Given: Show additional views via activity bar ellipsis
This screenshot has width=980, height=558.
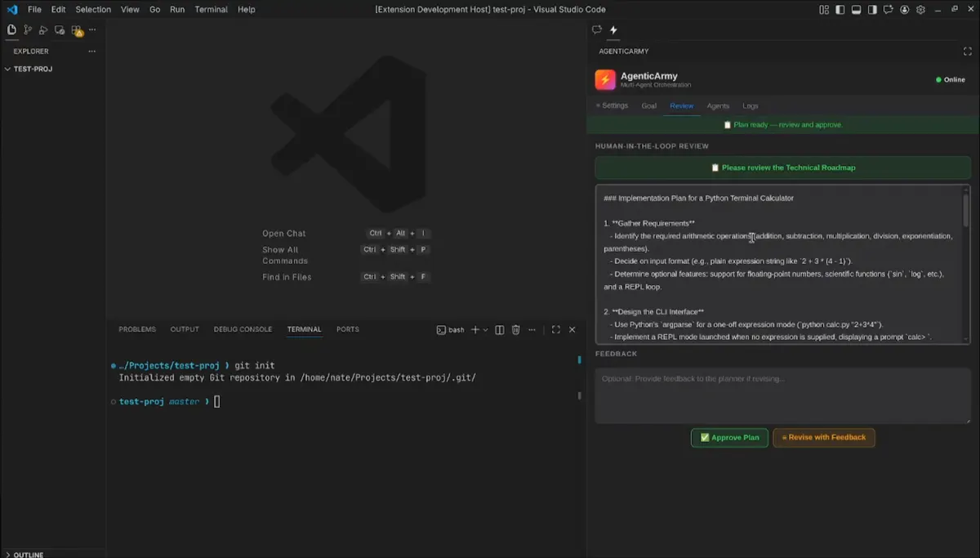Looking at the screenshot, I should 92,30.
